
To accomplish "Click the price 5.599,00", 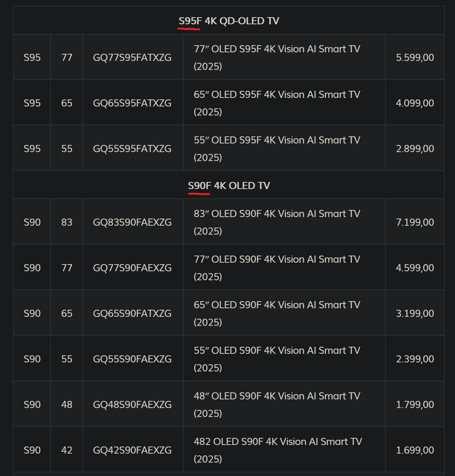I will 415,58.
